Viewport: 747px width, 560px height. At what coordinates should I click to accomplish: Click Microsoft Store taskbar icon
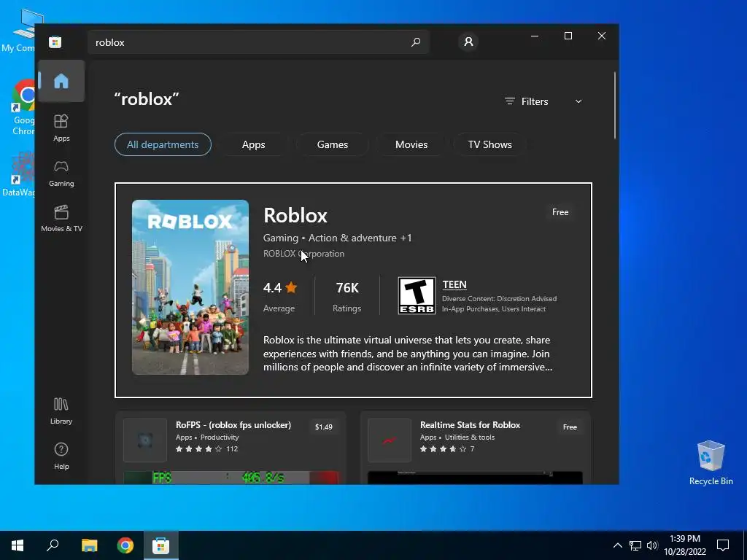(x=160, y=545)
